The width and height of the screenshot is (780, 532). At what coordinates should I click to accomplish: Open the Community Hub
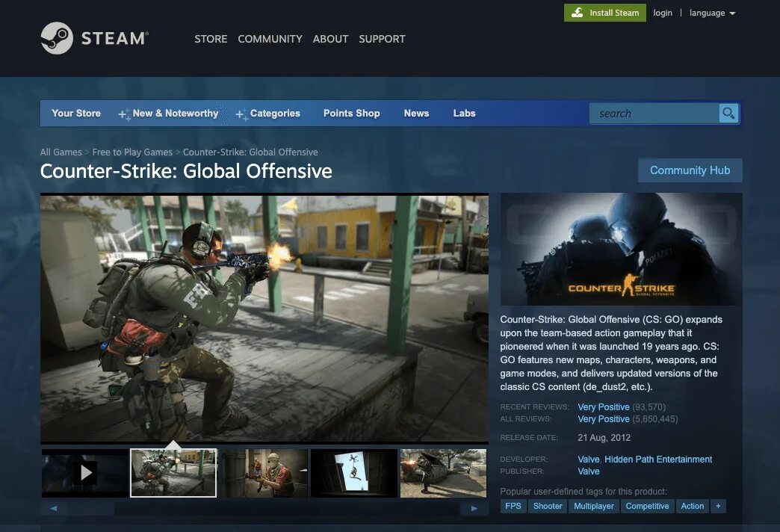click(x=690, y=170)
